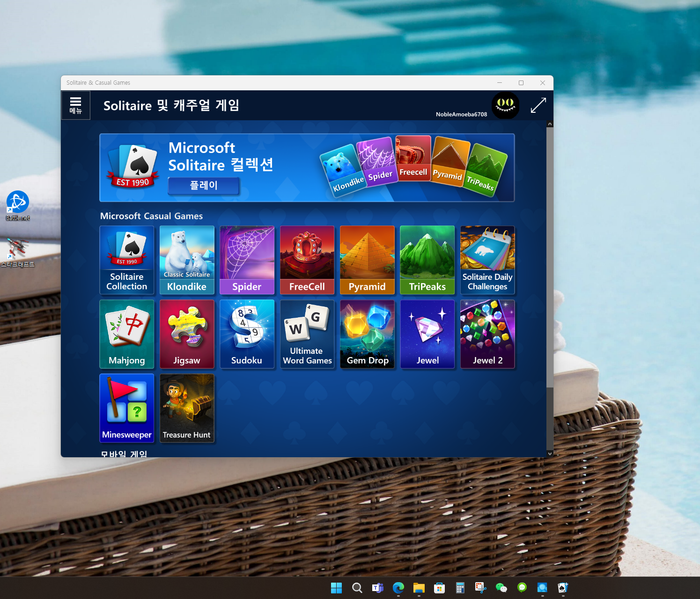
Task: Select the Battle.net desktop shortcut
Action: (18, 206)
